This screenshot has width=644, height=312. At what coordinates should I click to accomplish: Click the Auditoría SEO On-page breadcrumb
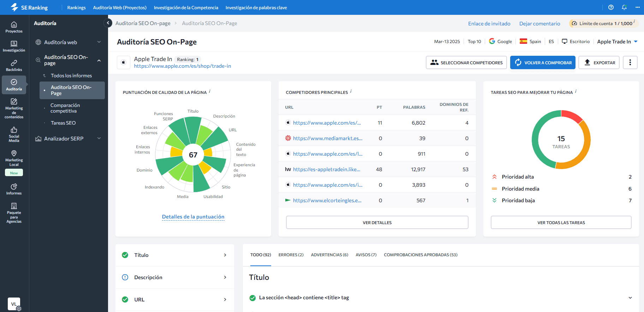(x=143, y=23)
